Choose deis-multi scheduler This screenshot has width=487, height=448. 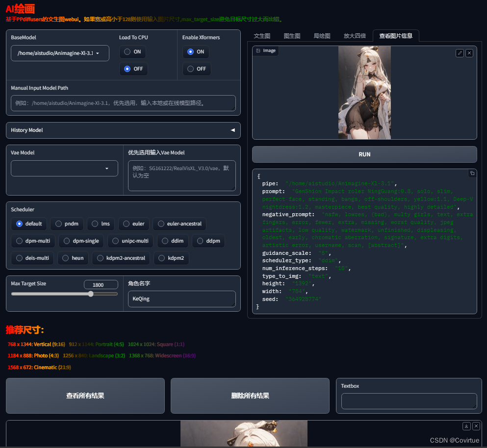[32, 258]
